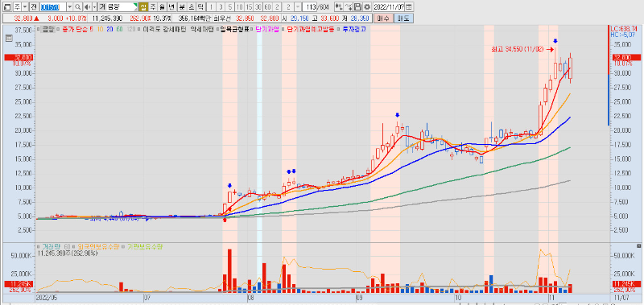644x305 pixels.
Task: Click the 11,245,390주(262.90%) volume readout
Action: 67,253
